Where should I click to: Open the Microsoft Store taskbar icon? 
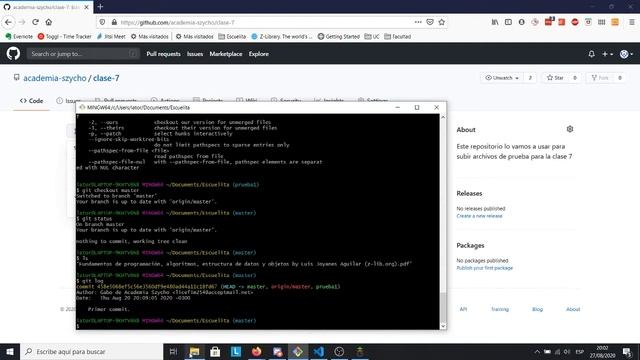point(215,351)
